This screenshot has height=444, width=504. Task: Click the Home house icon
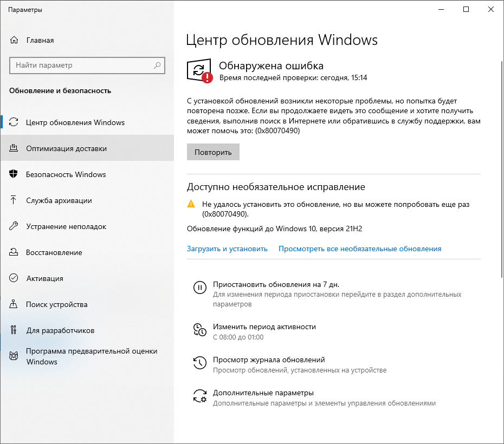14,40
